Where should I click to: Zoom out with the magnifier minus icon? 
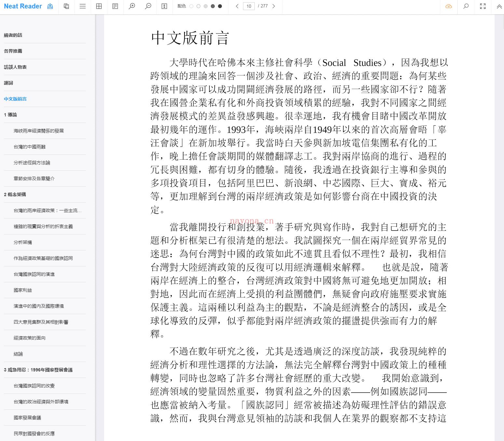click(148, 6)
